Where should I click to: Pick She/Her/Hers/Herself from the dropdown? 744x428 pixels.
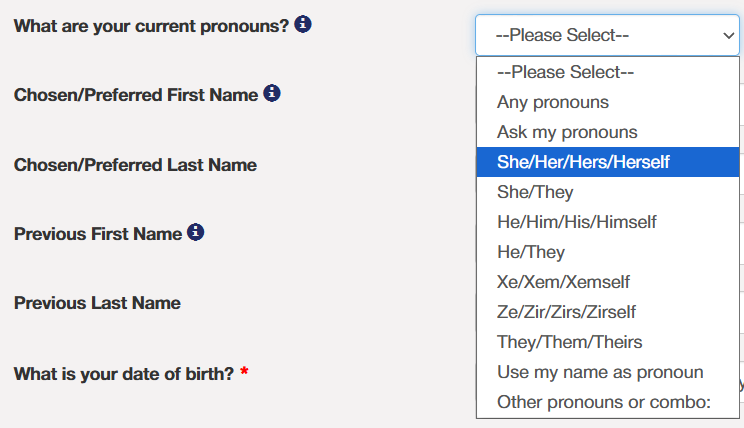coord(583,162)
